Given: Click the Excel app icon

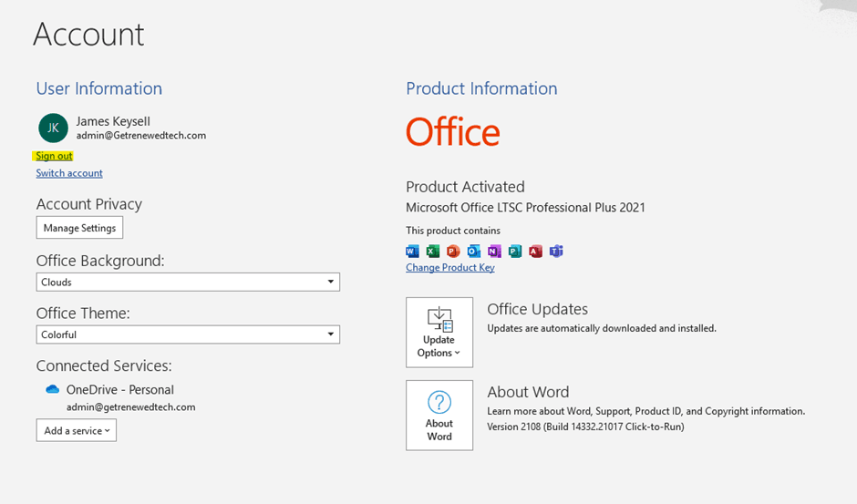Looking at the screenshot, I should tap(433, 252).
